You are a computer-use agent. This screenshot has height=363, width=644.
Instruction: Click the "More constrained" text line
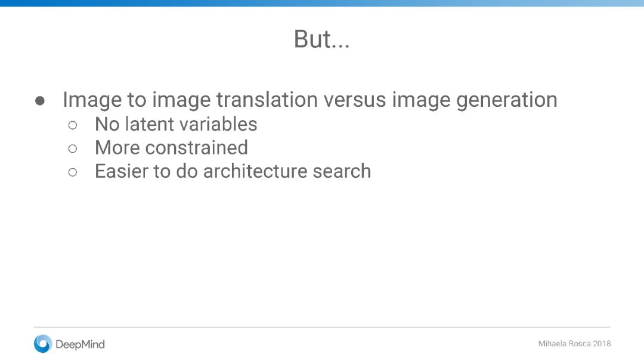pyautogui.click(x=171, y=147)
